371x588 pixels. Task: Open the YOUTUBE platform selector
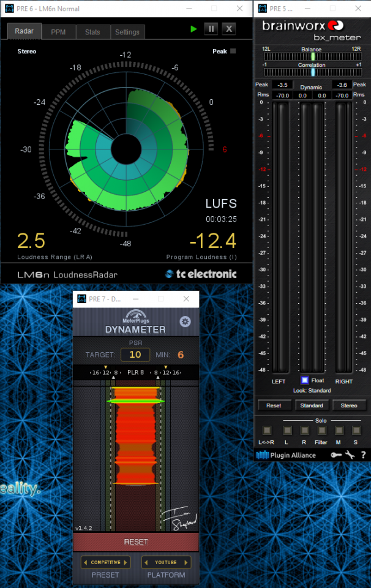(x=166, y=562)
